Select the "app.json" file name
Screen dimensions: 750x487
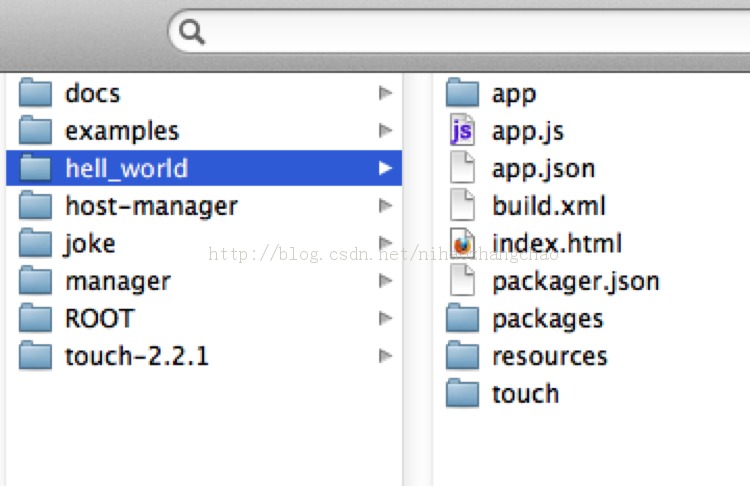(544, 169)
